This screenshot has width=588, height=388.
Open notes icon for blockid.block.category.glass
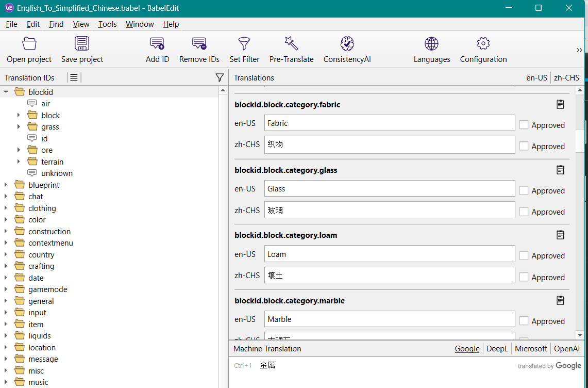tap(560, 170)
